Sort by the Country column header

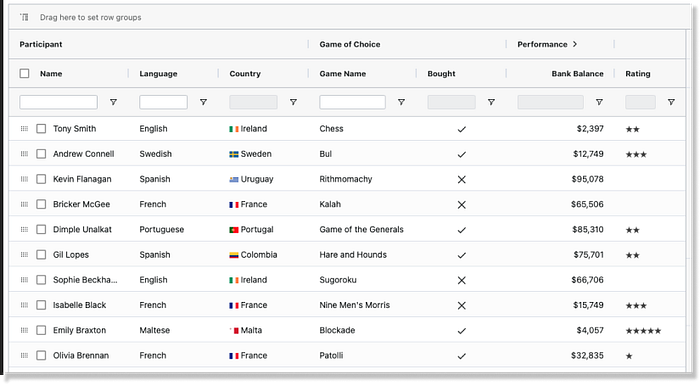[x=245, y=74]
